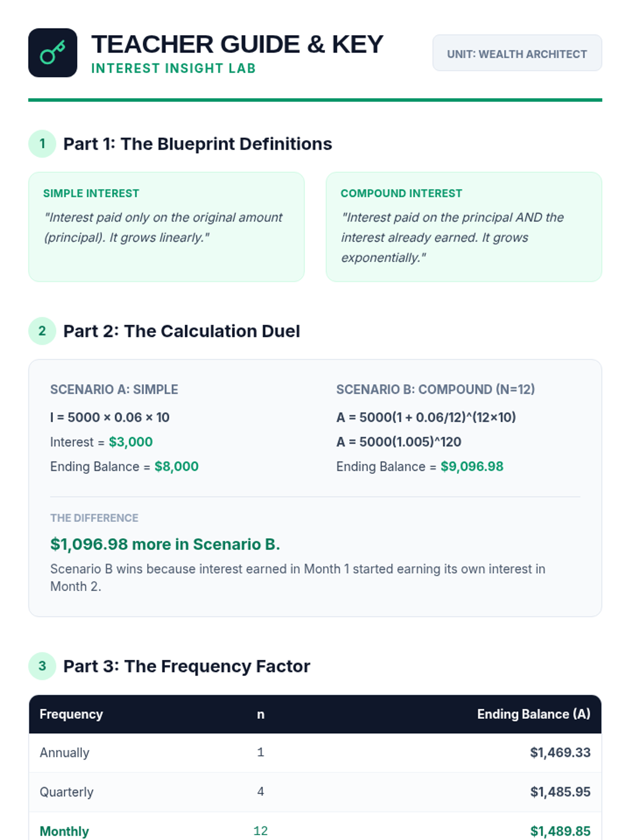The width and height of the screenshot is (630, 840).
Task: Select the Annually table row
Action: click(x=315, y=753)
